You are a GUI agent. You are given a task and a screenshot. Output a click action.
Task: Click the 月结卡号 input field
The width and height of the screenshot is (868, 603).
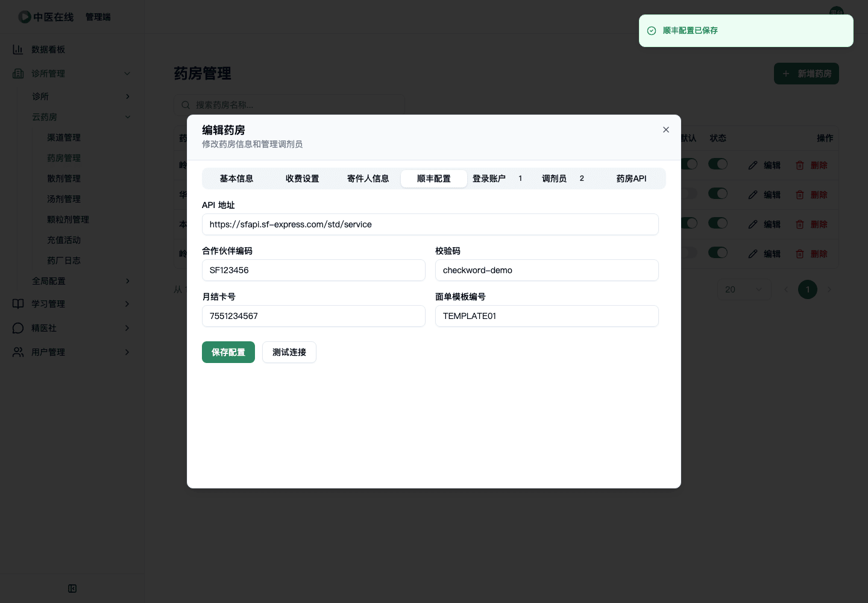pos(313,316)
